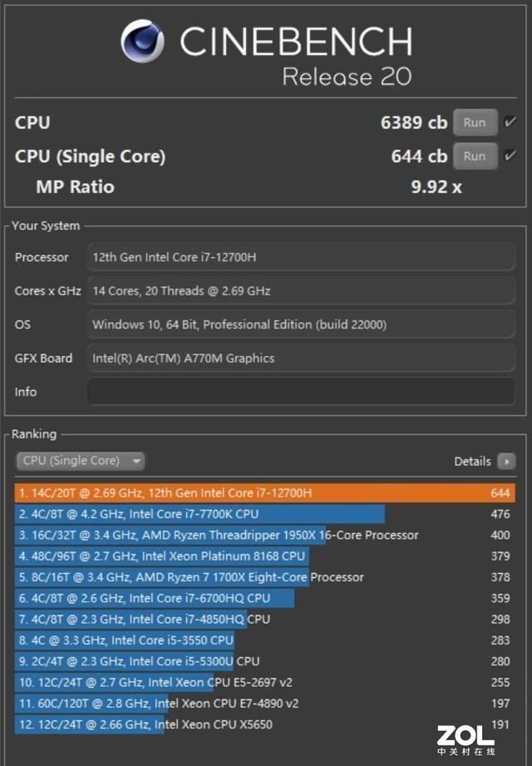Select the Xeon X5650 ranking row
Image resolution: width=532 pixels, height=766 pixels.
pyautogui.click(x=264, y=724)
